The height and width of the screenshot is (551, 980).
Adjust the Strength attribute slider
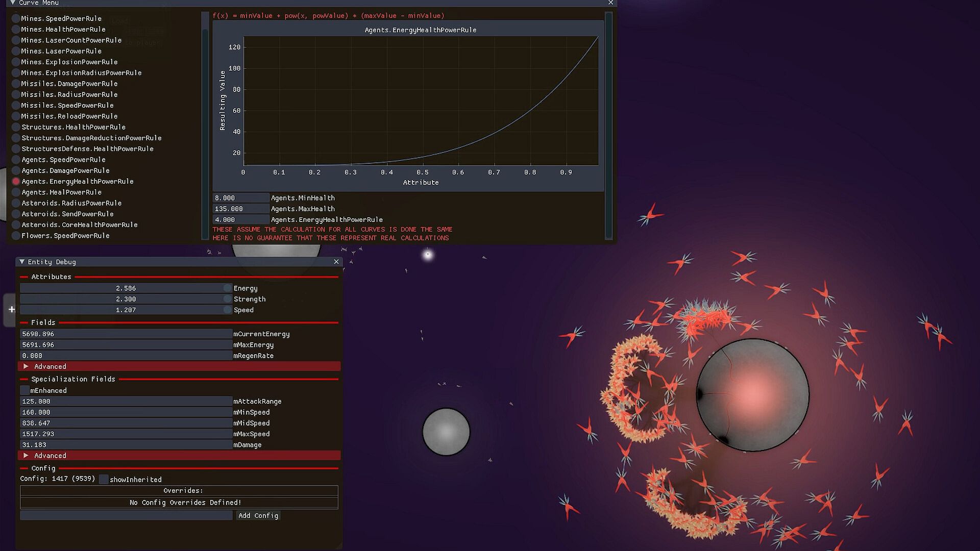[126, 299]
